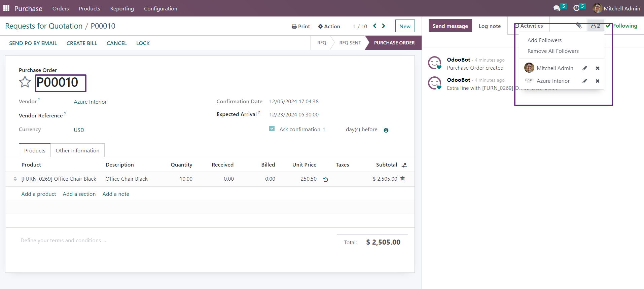Toggle Ask confirmation checkbox
The height and width of the screenshot is (289, 644).
point(272,129)
